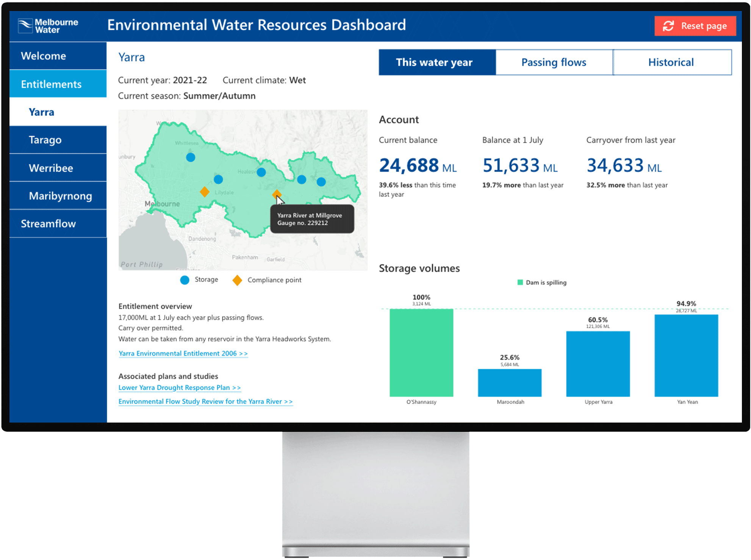Viewport: 751px width, 560px height.
Task: Click the Melbourne Water logo
Action: click(48, 26)
